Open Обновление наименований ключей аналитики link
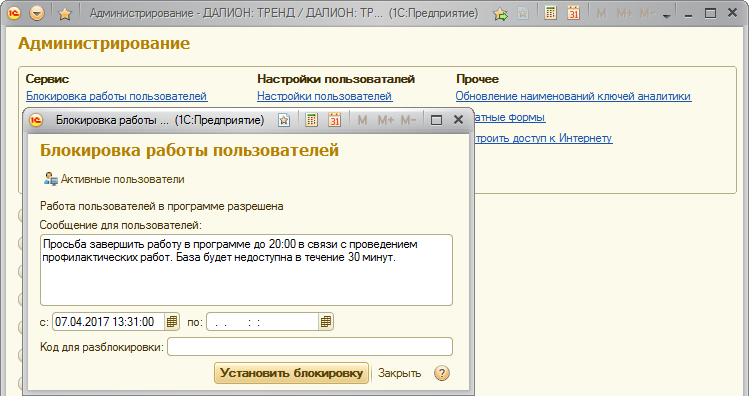749x396 pixels. 573,96
